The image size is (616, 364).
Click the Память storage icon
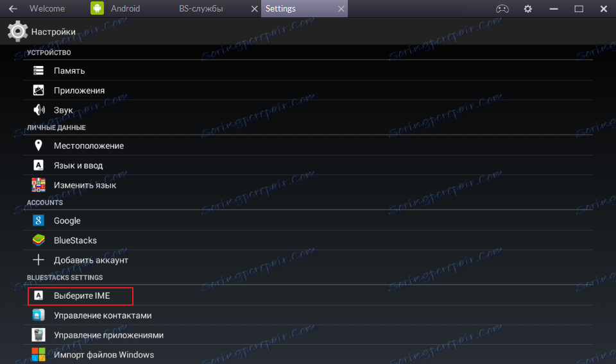tap(38, 70)
